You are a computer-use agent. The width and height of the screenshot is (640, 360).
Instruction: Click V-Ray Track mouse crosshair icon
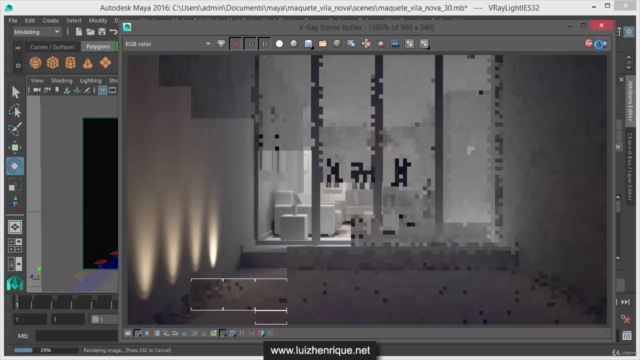click(x=366, y=44)
